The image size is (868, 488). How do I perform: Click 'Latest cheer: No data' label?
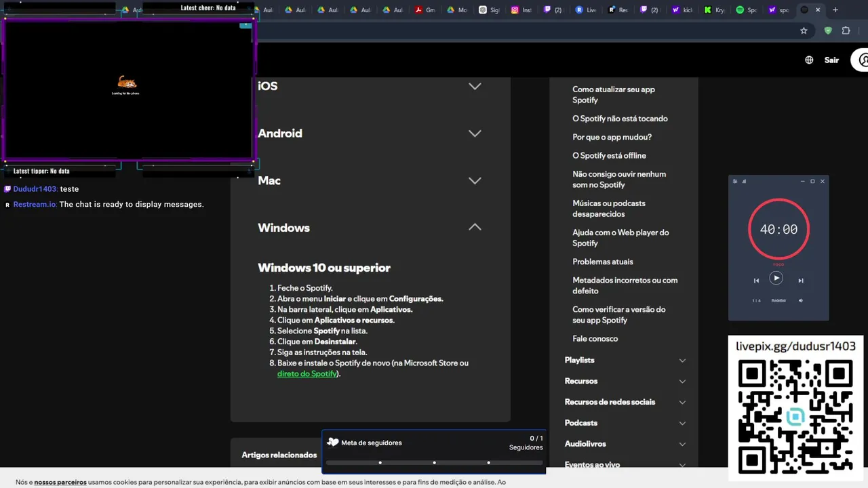pyautogui.click(x=208, y=8)
